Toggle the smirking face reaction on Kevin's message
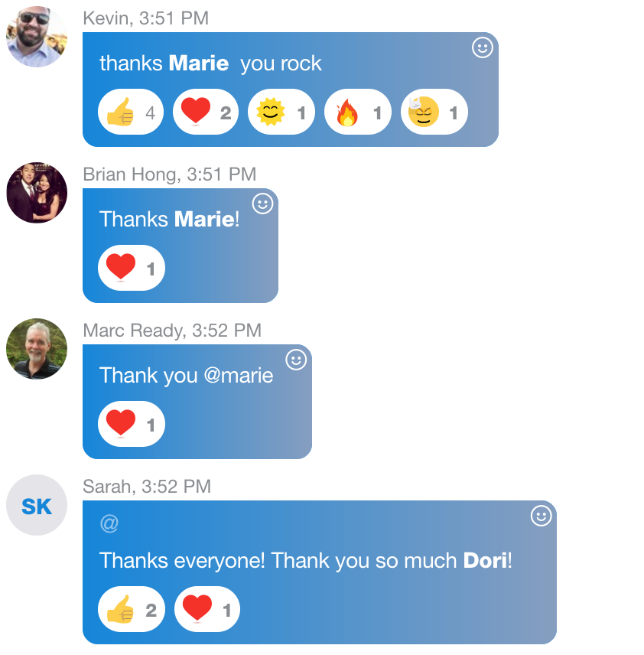The width and height of the screenshot is (644, 655). click(434, 112)
